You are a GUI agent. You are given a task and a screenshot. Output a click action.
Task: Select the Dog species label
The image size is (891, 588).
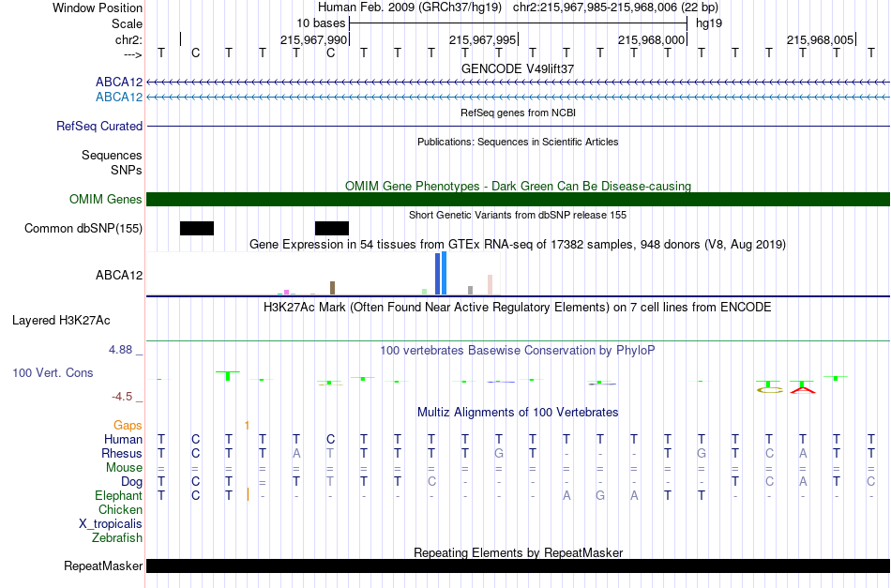click(x=131, y=482)
